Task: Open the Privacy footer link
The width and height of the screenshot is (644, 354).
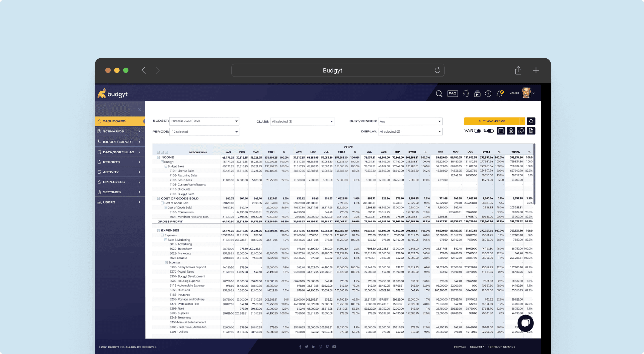Action: [460, 347]
